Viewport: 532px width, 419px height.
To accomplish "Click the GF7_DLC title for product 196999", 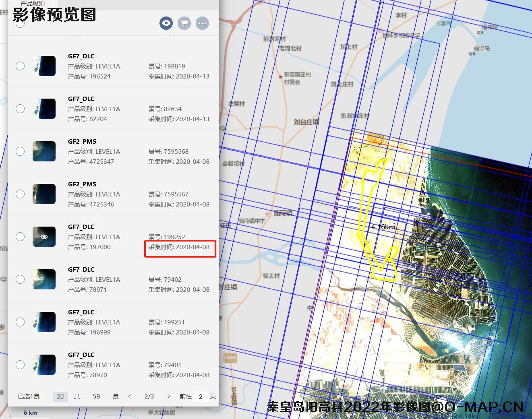I will (x=81, y=312).
